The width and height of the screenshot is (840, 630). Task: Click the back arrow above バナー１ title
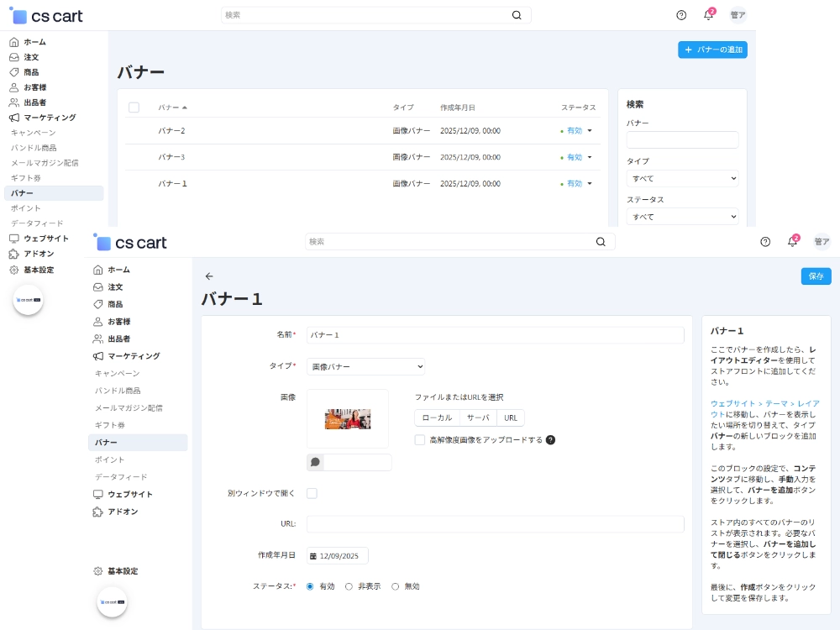(x=209, y=276)
